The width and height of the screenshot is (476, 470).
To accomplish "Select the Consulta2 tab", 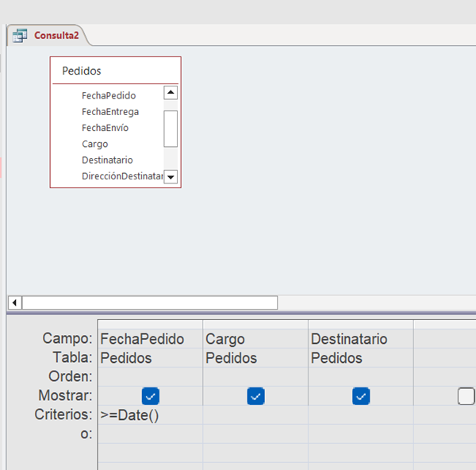I will (x=54, y=36).
